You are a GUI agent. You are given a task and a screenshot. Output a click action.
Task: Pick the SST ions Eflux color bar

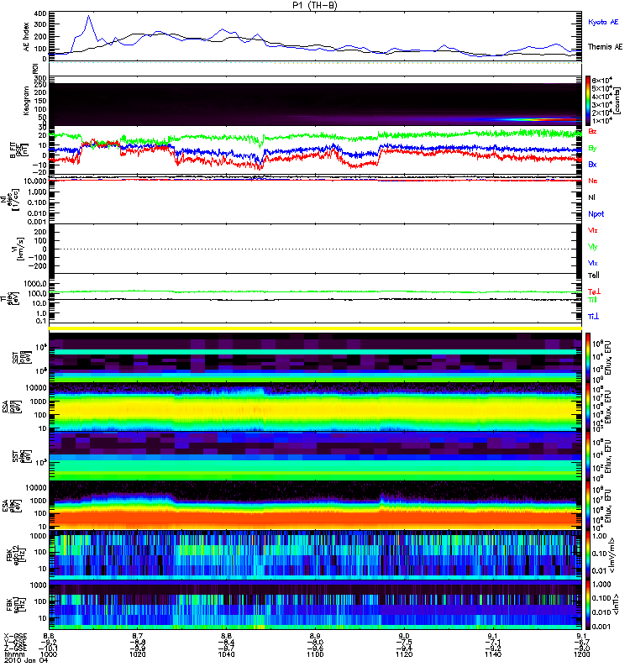click(x=588, y=358)
